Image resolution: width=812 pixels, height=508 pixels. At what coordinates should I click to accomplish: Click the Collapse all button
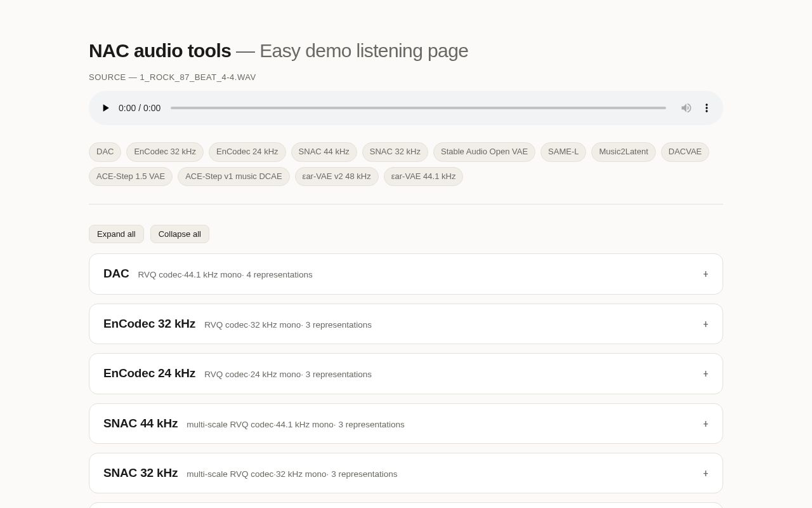pyautogui.click(x=180, y=234)
